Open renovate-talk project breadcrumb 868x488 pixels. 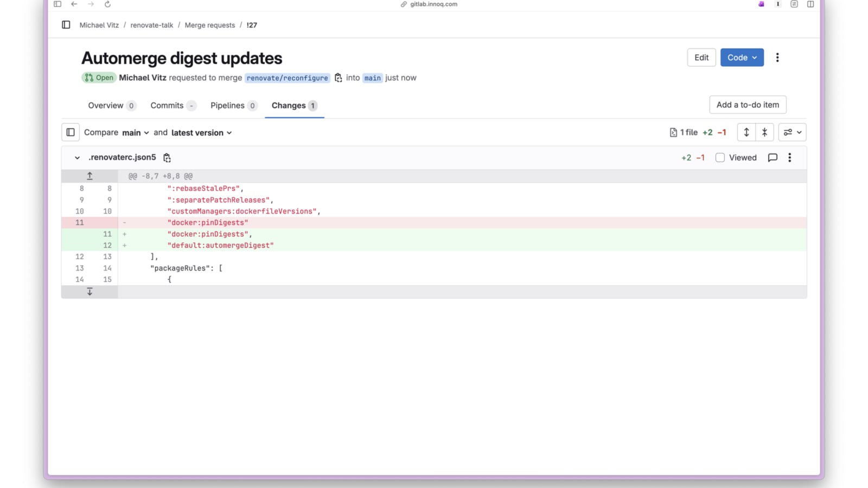pos(152,25)
